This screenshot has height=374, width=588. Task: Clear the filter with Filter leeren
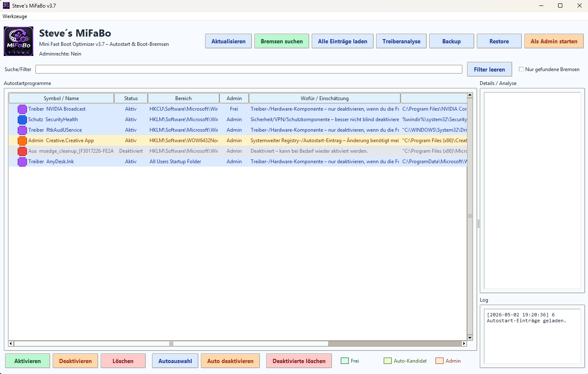[x=489, y=69]
